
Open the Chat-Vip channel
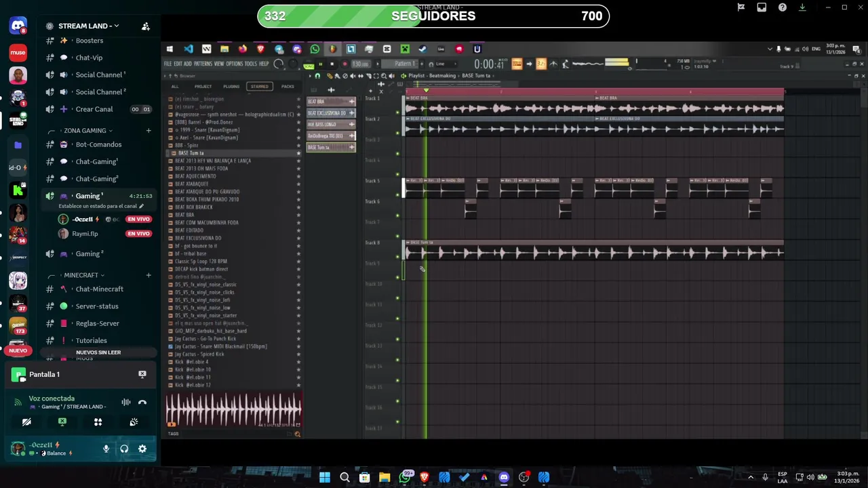tap(89, 58)
